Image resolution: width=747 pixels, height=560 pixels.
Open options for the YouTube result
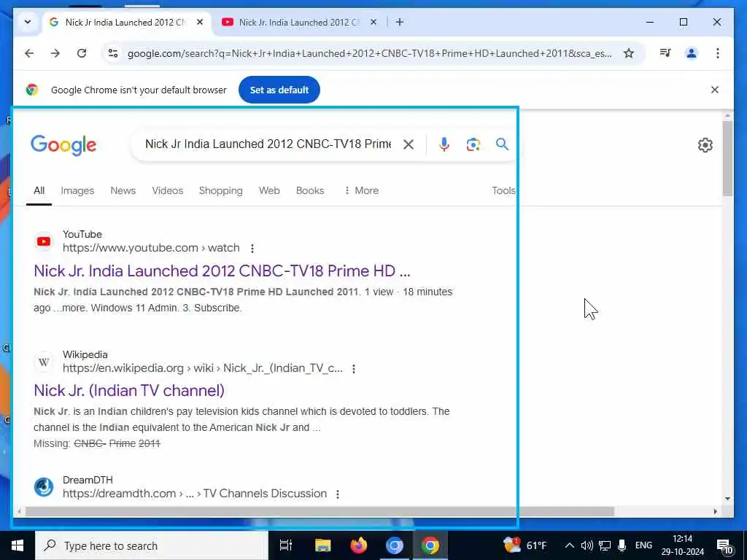[252, 248]
